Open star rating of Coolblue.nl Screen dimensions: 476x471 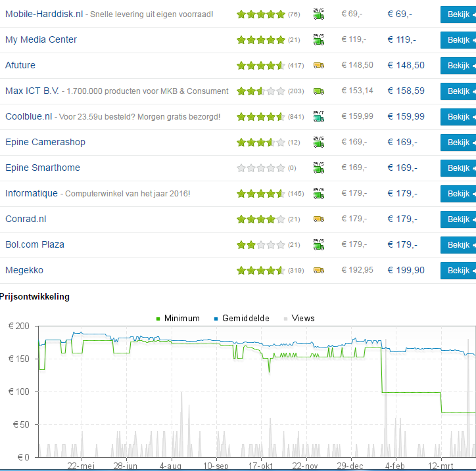pyautogui.click(x=261, y=117)
